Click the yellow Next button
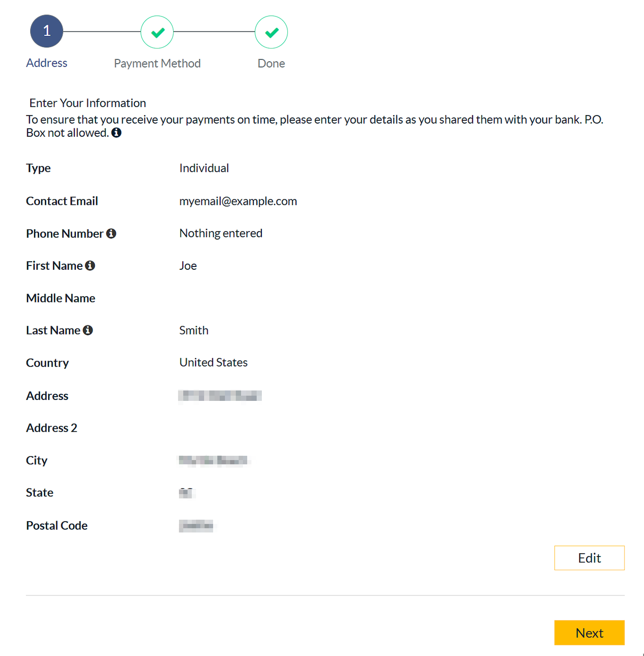This screenshot has height=656, width=644. click(x=590, y=633)
